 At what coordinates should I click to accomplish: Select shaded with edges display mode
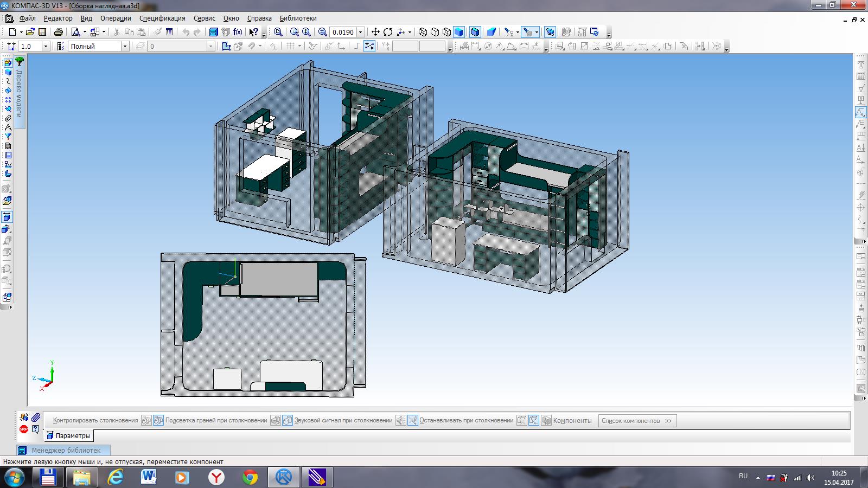[x=475, y=32]
